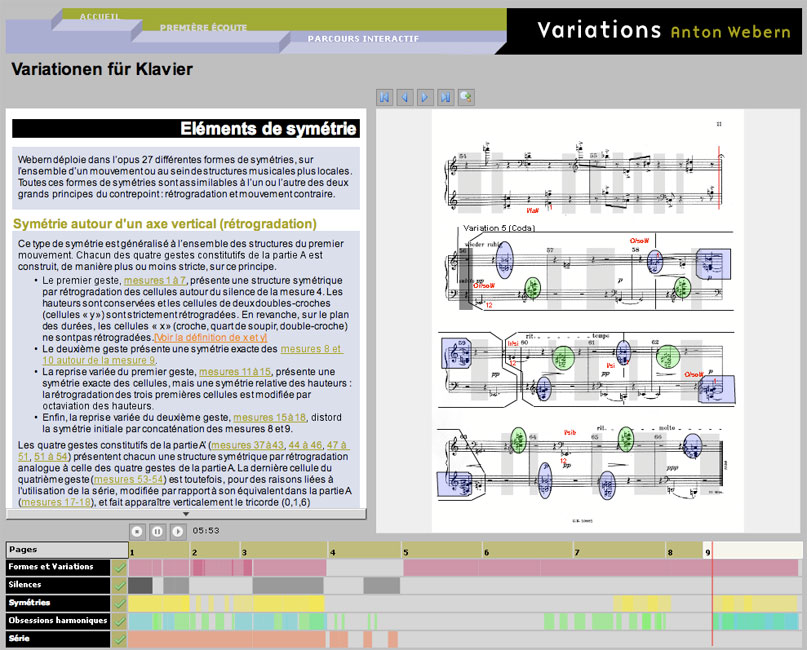Open the Parcours Interactif tab
Screen dimensions: 807x650
click(x=363, y=39)
